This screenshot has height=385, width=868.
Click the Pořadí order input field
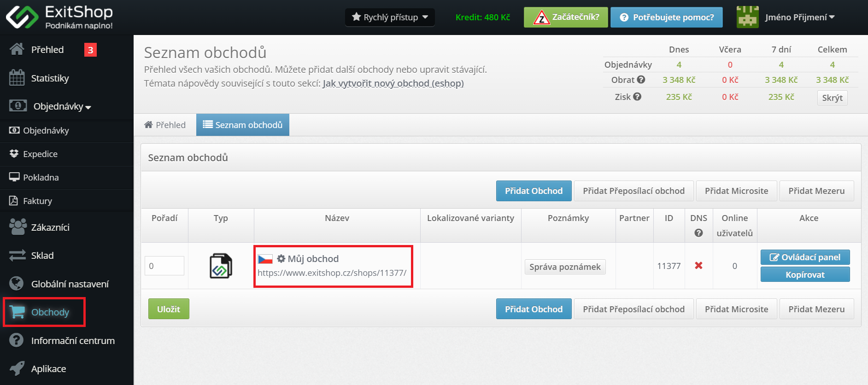[164, 266]
